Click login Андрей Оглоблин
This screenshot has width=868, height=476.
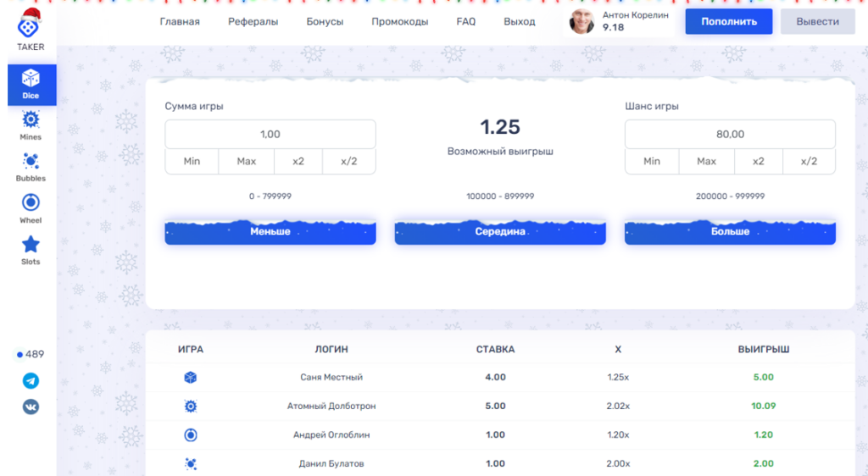pos(331,434)
